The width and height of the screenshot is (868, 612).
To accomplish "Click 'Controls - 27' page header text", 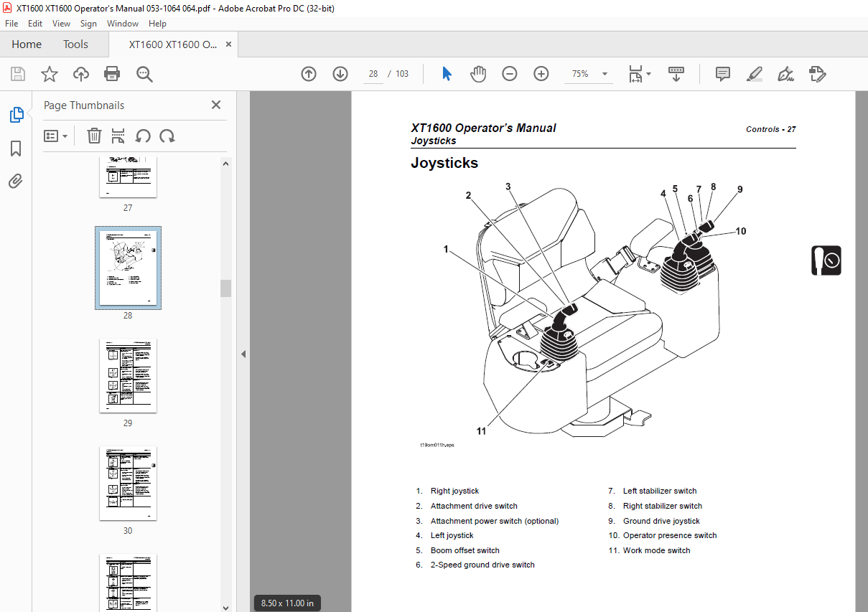I will coord(771,129).
